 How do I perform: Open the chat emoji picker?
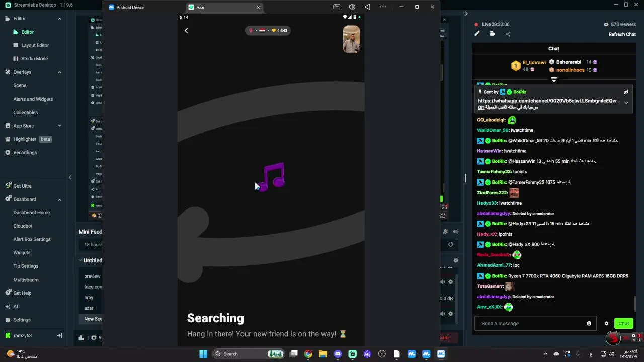[589, 323]
